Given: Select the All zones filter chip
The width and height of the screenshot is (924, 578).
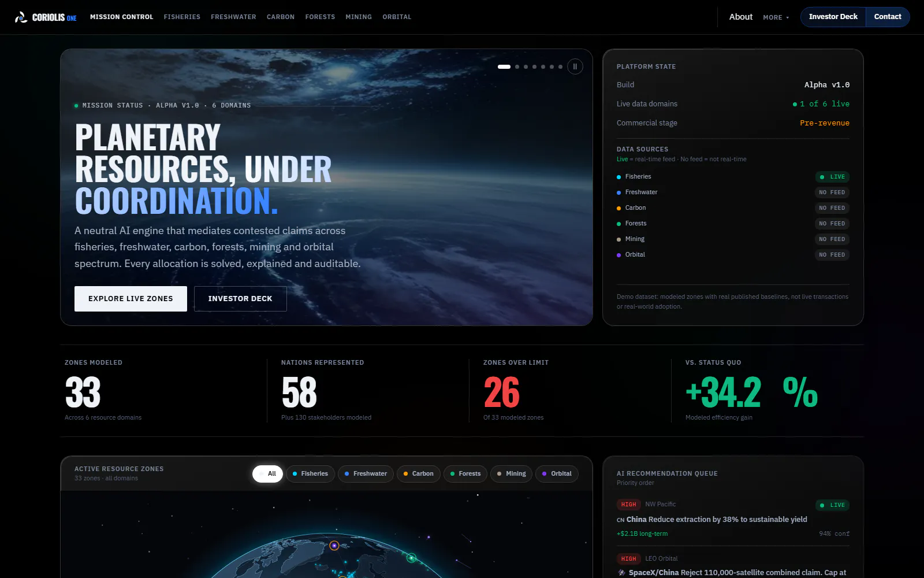Looking at the screenshot, I should point(267,474).
